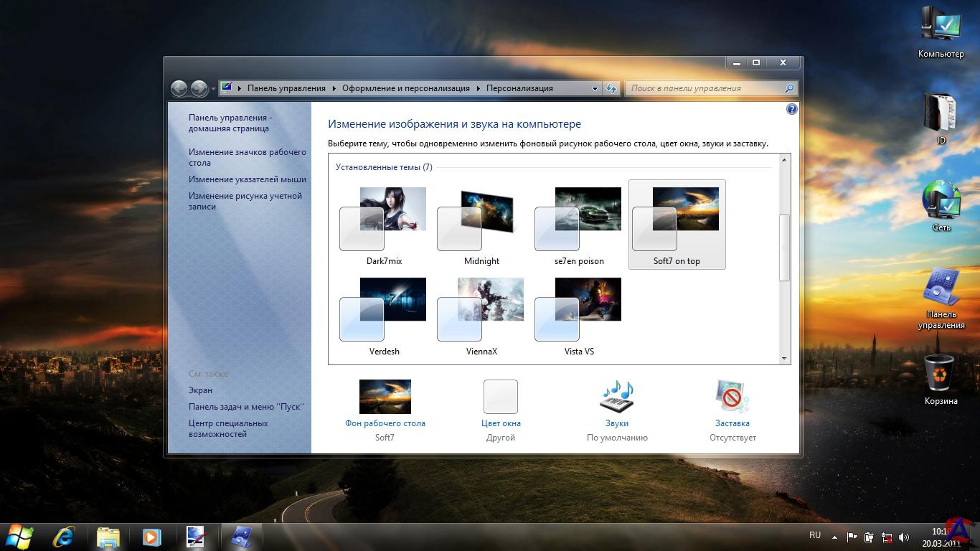Open Windows Media Player from taskbar
The width and height of the screenshot is (980, 551).
click(x=151, y=537)
